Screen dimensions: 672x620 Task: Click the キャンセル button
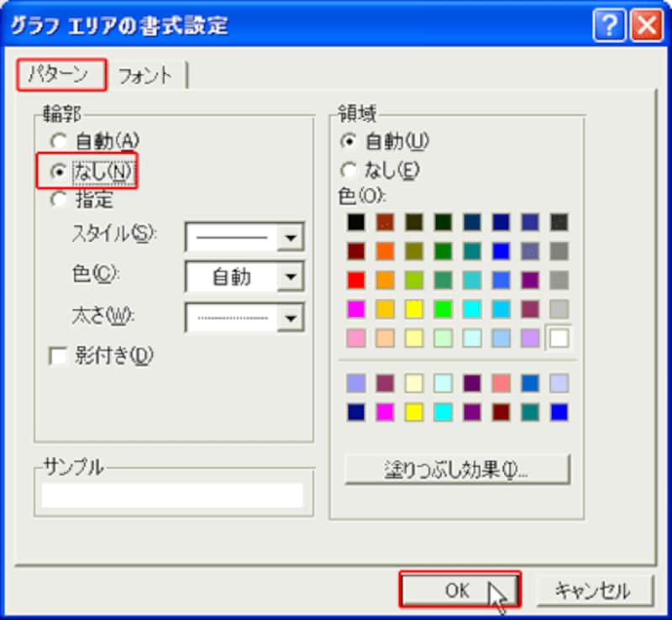click(x=594, y=590)
